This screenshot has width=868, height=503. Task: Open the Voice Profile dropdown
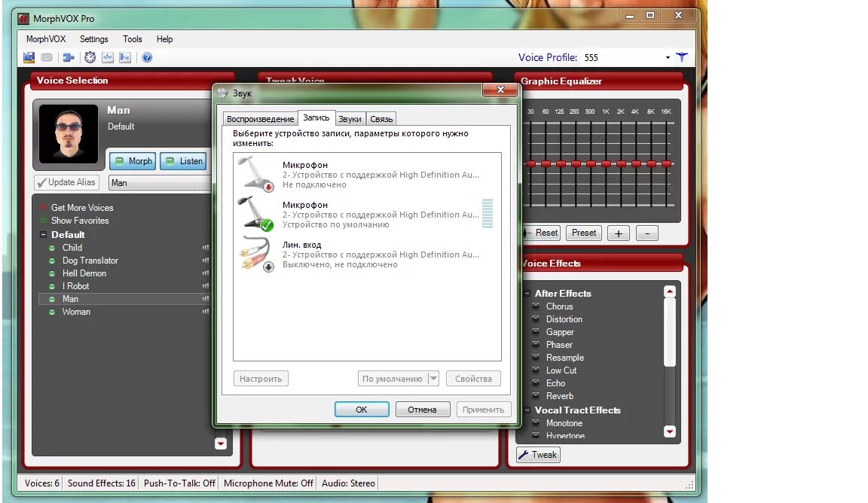pyautogui.click(x=668, y=57)
